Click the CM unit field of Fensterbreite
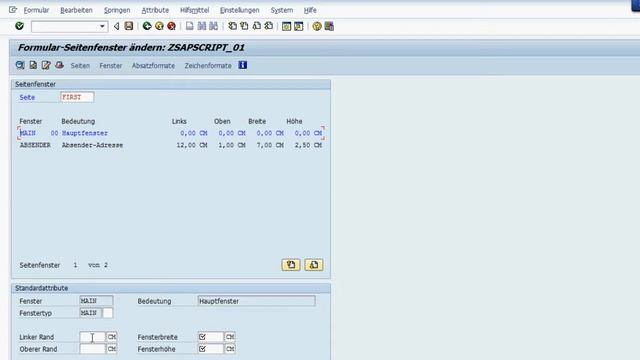Viewport: 640px width, 360px height. [x=230, y=337]
